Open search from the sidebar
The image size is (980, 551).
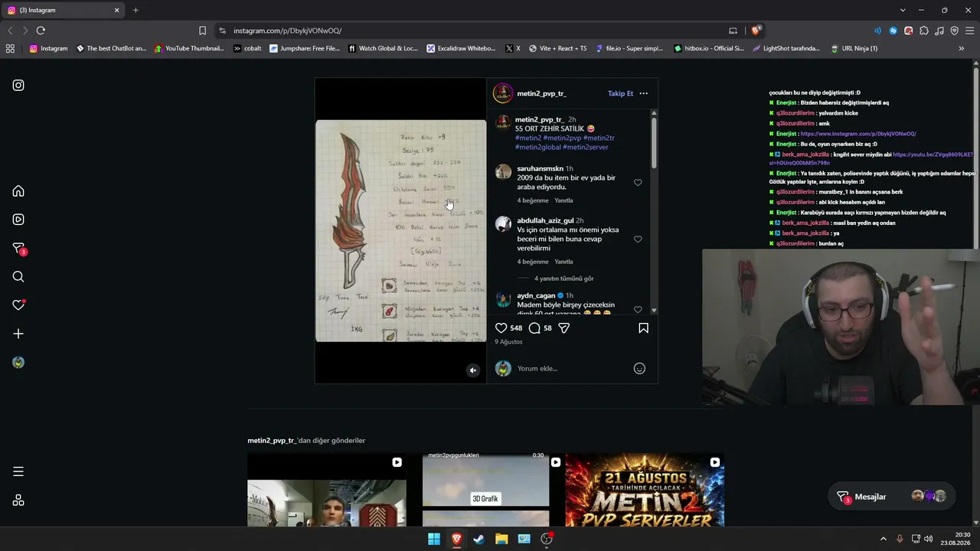point(18,276)
